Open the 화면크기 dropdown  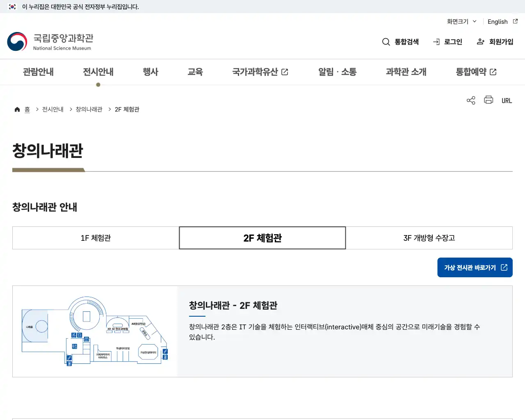(x=460, y=21)
